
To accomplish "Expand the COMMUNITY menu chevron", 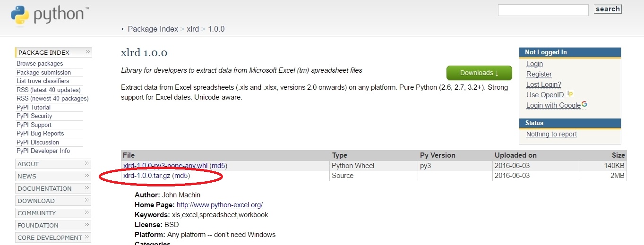I will (x=87, y=212).
